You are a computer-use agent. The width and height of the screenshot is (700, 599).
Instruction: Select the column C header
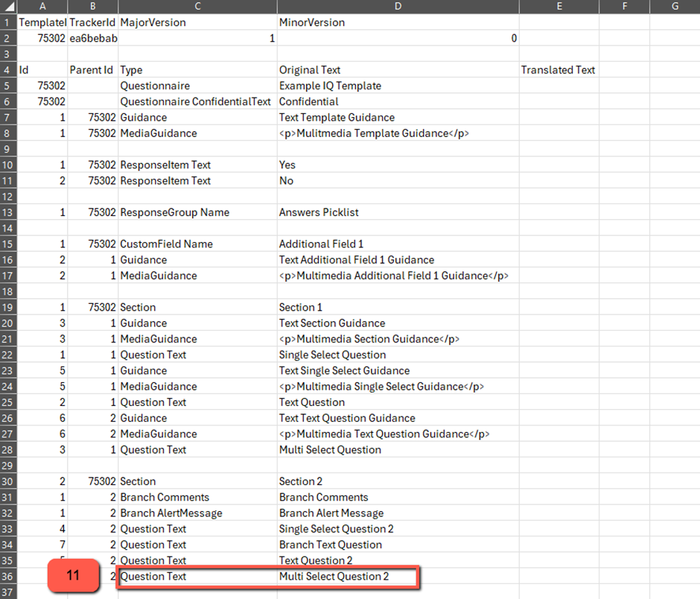(197, 7)
